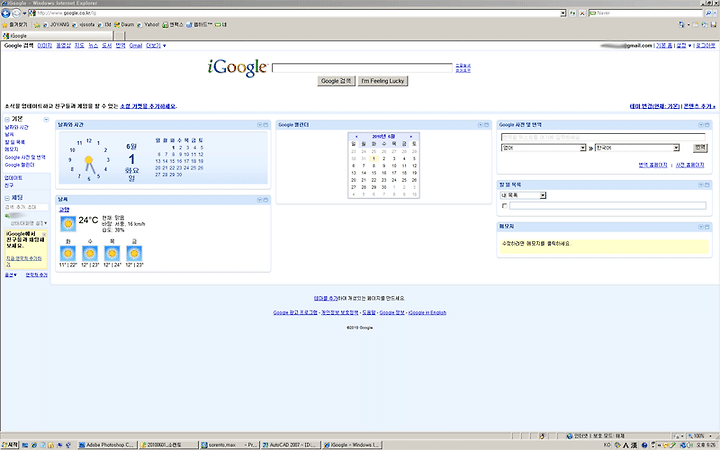720x450 pixels.
Task: Maximize the to-do list gadget
Action: click(707, 185)
